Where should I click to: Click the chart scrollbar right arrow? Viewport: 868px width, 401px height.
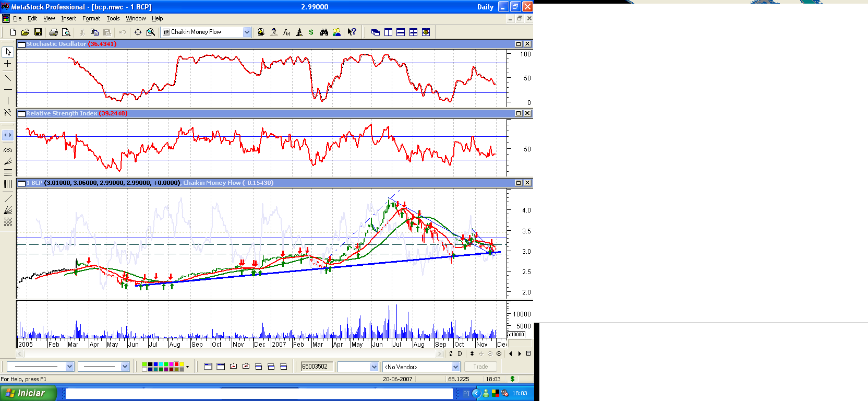pos(439,353)
